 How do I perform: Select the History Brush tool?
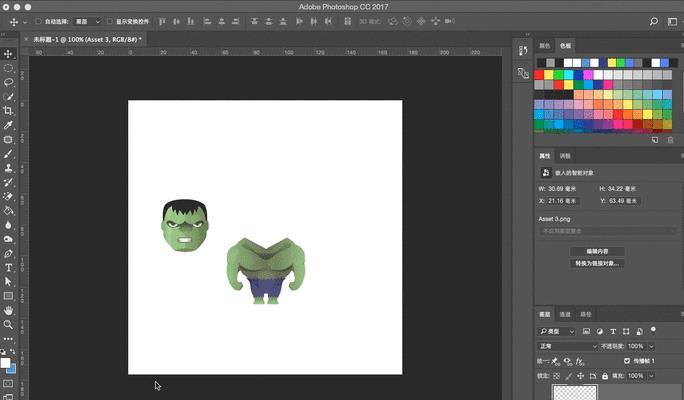click(8, 182)
